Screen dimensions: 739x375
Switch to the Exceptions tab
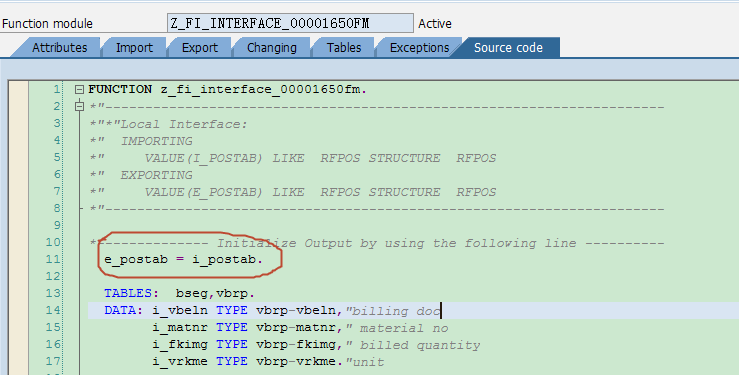(x=419, y=48)
